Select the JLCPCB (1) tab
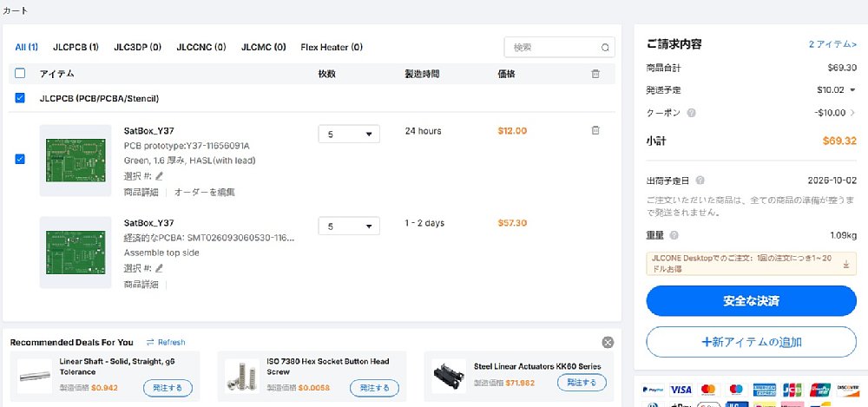 click(x=76, y=47)
